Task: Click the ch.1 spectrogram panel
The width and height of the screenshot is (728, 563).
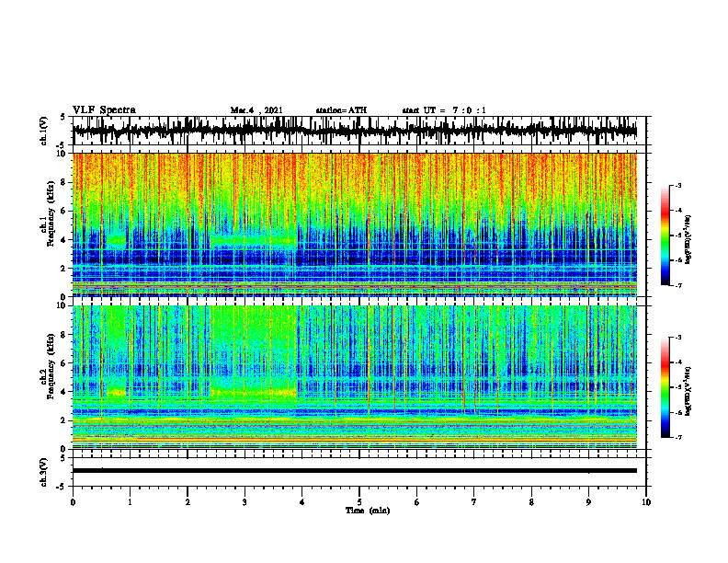Action: pos(354,224)
